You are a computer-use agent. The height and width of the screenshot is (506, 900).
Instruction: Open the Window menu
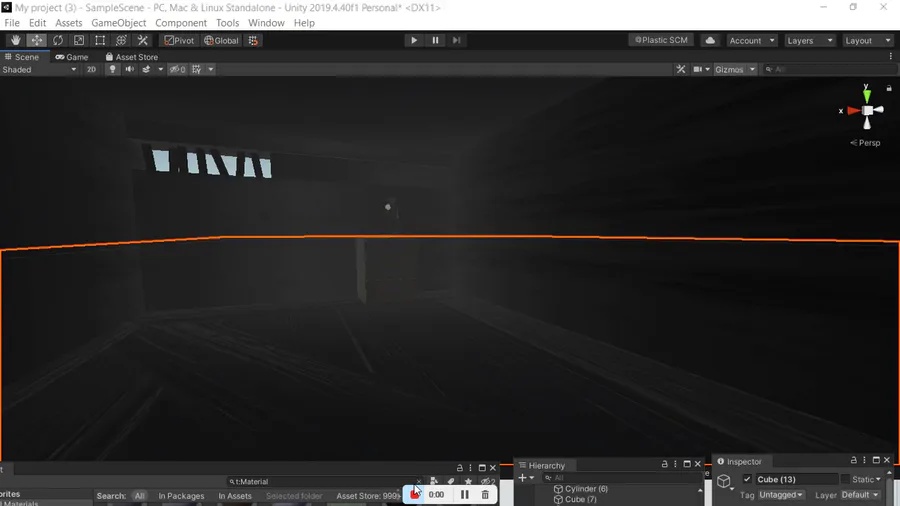coord(266,23)
